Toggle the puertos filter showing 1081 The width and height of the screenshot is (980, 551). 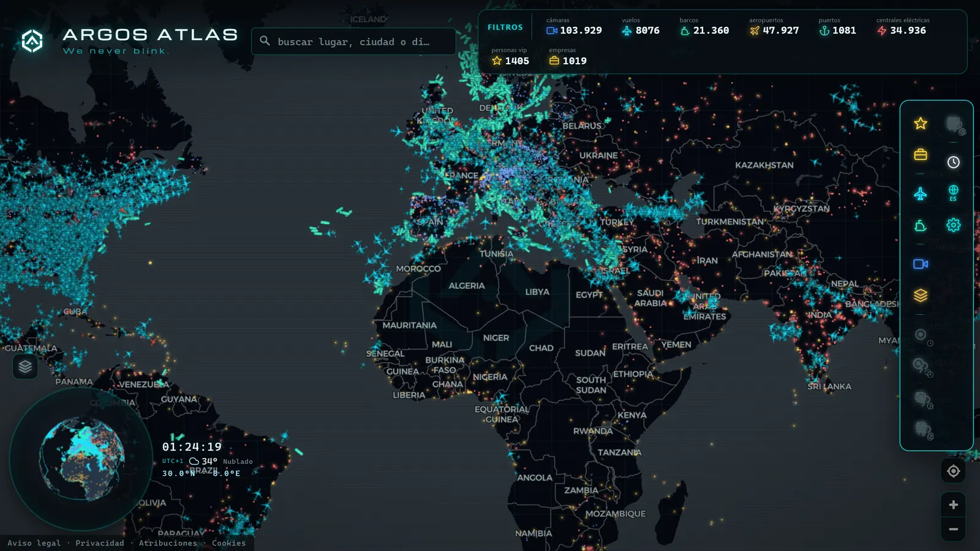click(x=837, y=26)
